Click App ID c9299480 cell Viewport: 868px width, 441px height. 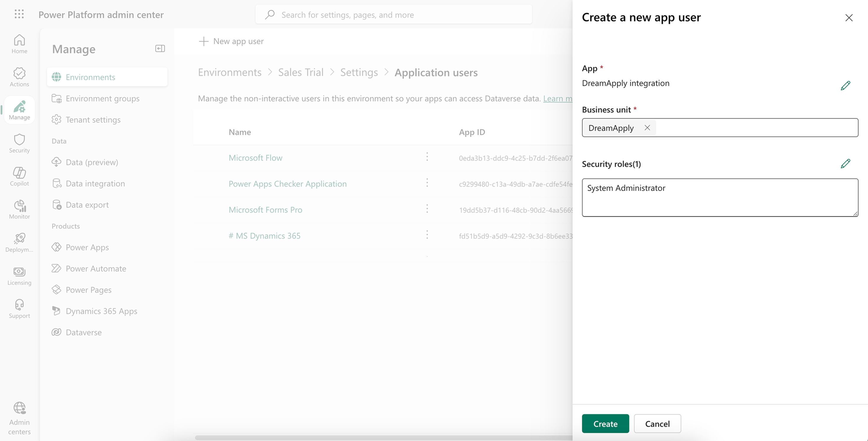tap(516, 184)
